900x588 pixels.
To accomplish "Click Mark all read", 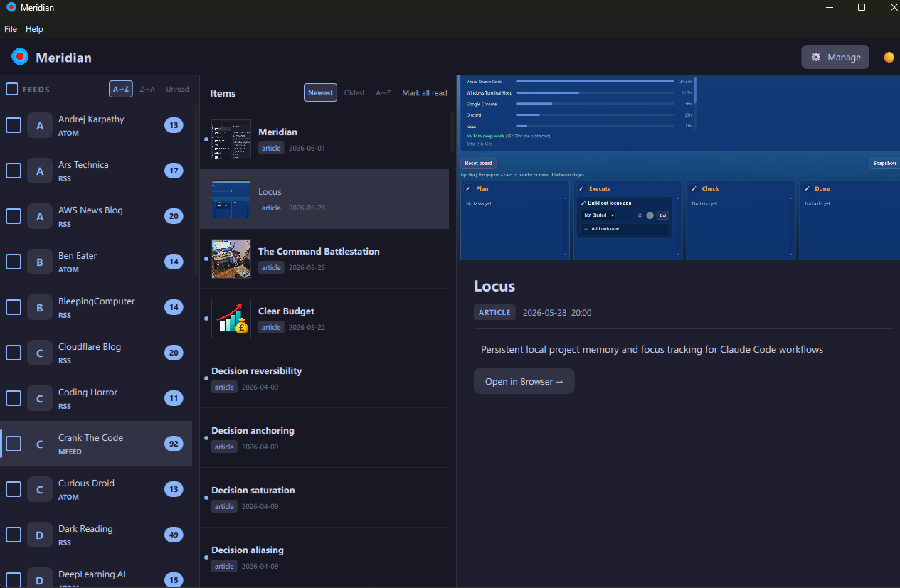I will (x=425, y=92).
